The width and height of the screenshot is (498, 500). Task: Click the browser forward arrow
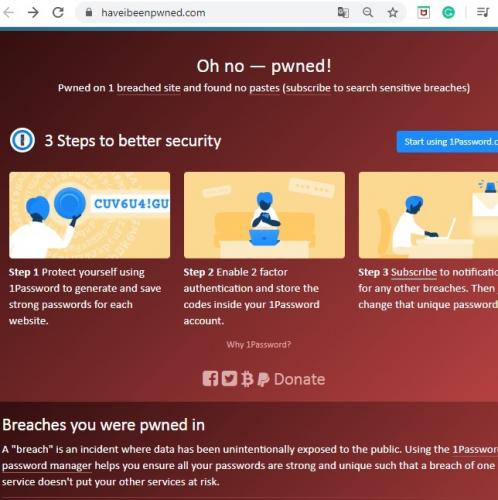(x=33, y=13)
